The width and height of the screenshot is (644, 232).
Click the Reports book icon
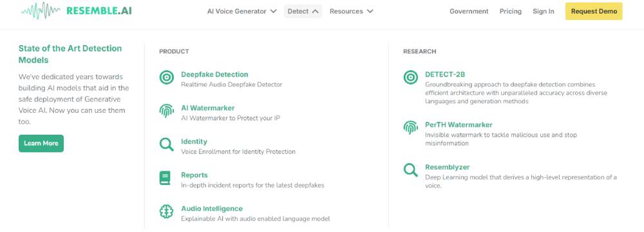click(x=165, y=178)
